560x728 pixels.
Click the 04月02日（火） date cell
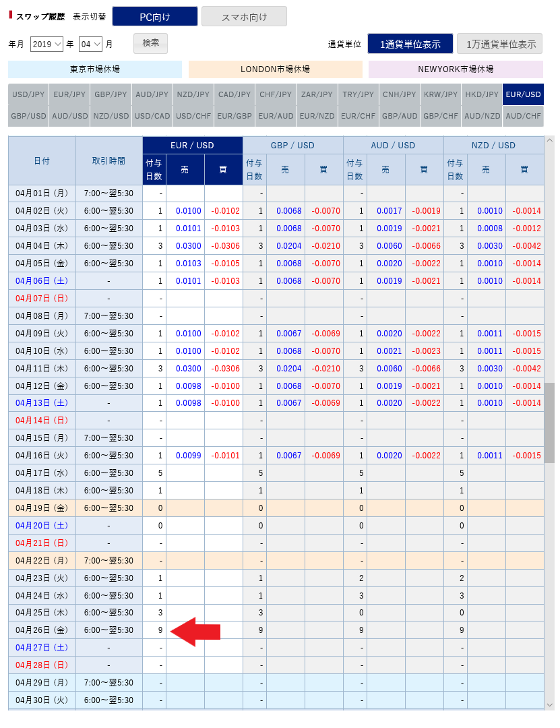pyautogui.click(x=42, y=211)
